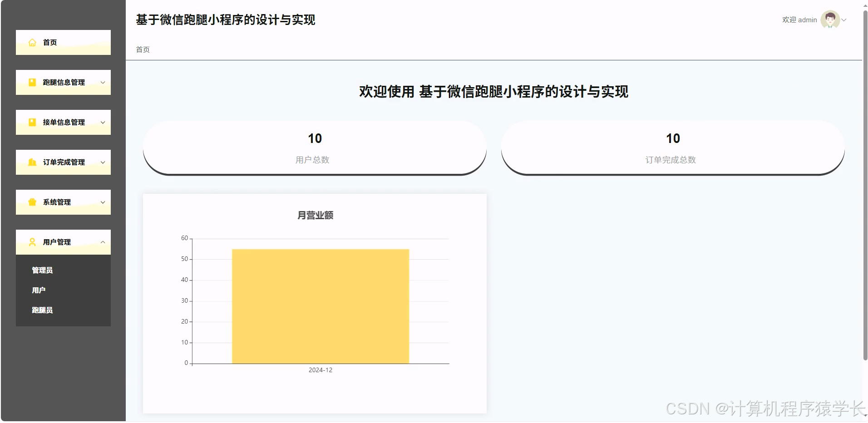868x423 pixels.
Task: Open the admin account dropdown arrow
Action: pos(845,20)
